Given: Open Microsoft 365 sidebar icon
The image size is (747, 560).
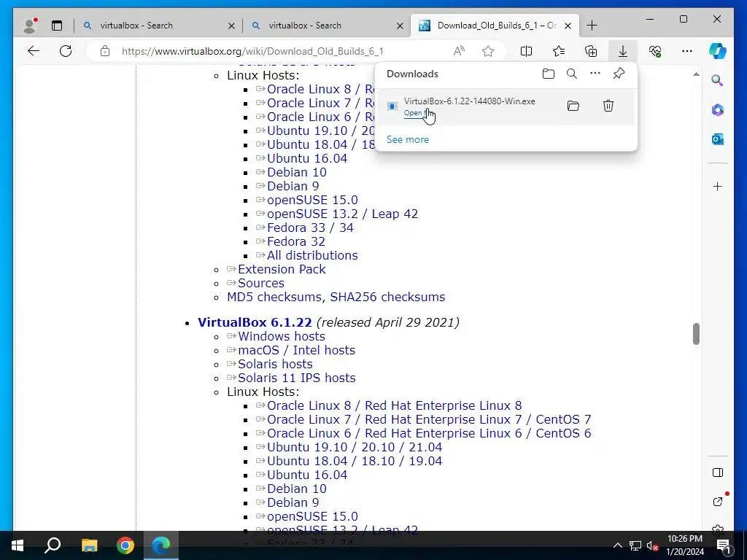Looking at the screenshot, I should 718,110.
